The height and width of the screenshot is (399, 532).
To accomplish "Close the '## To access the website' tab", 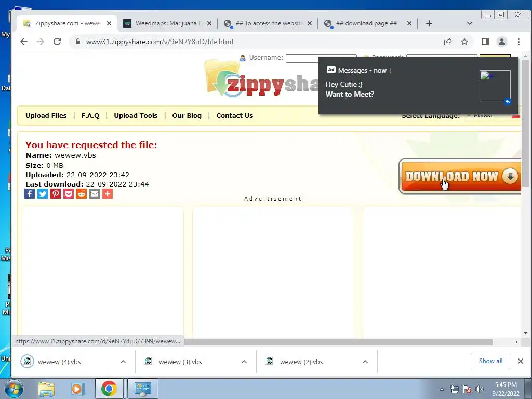I will point(310,23).
